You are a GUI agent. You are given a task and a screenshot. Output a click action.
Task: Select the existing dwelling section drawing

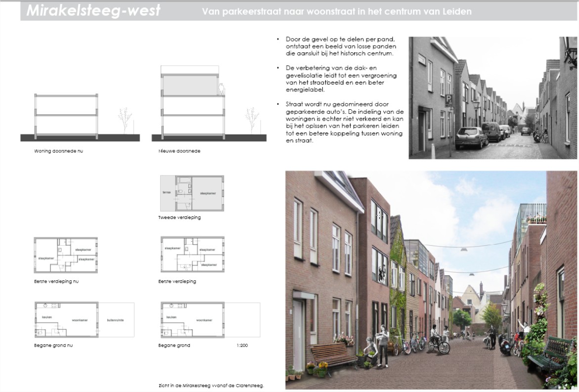[66, 115]
